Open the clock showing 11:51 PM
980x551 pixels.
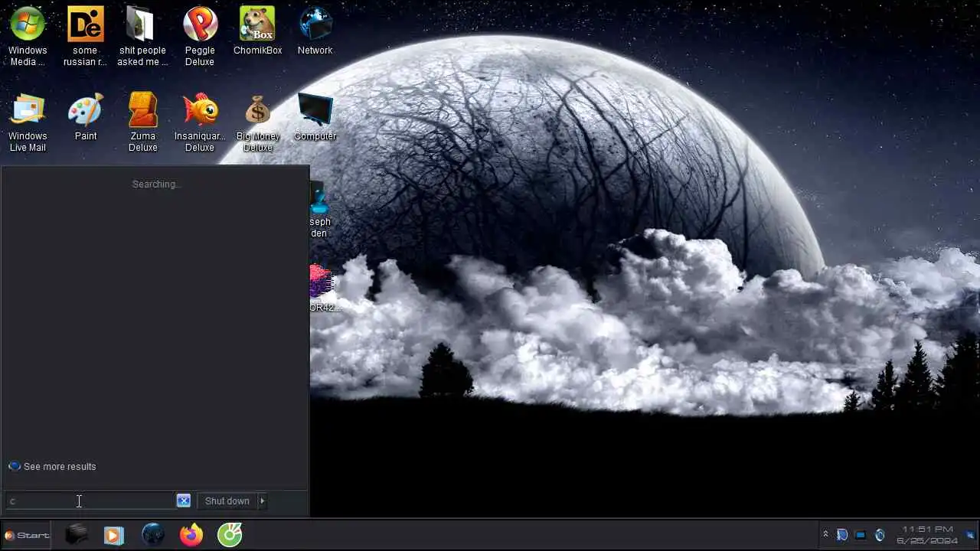coord(927,535)
